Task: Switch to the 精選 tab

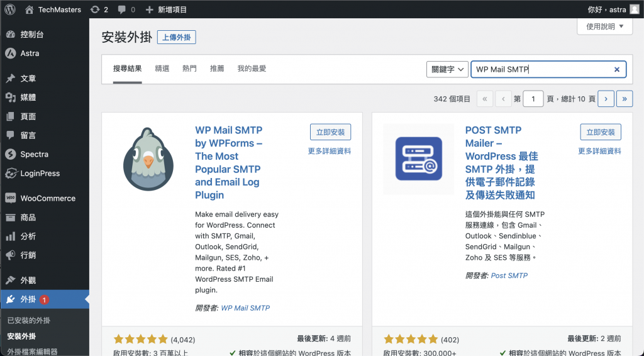Action: point(162,69)
